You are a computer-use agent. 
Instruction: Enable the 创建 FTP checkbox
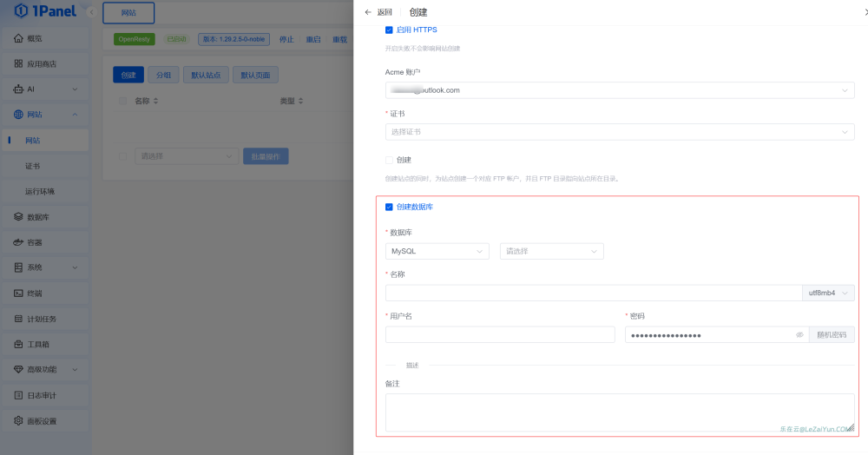click(x=389, y=160)
